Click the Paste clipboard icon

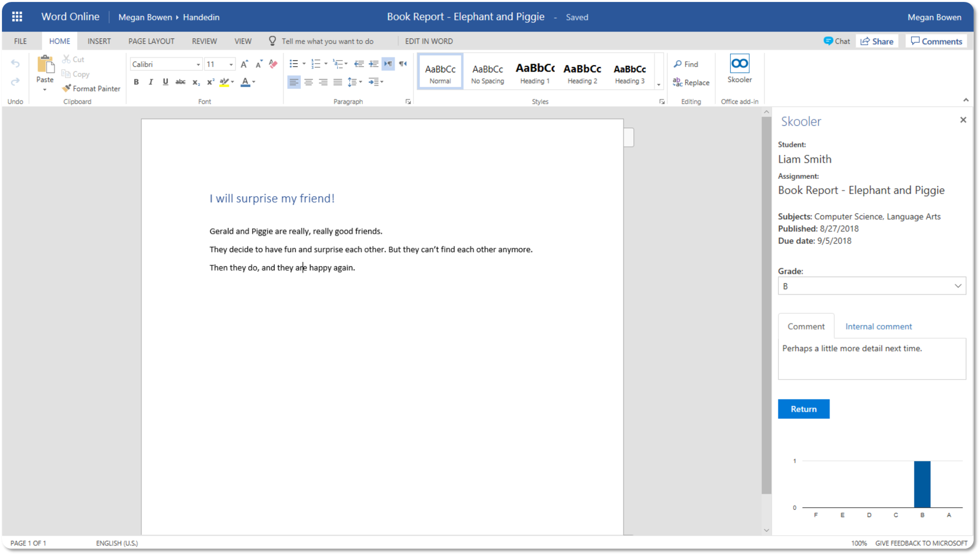pos(45,64)
